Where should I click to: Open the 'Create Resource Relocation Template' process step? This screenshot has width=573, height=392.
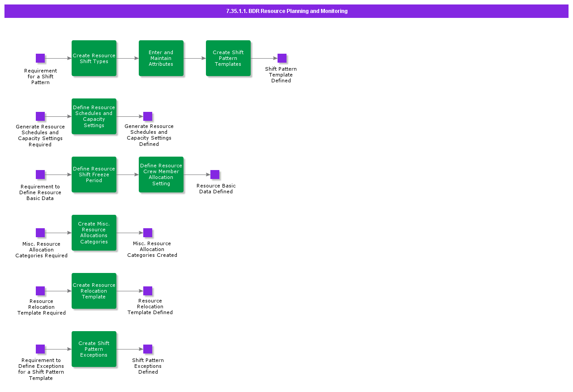(94, 291)
